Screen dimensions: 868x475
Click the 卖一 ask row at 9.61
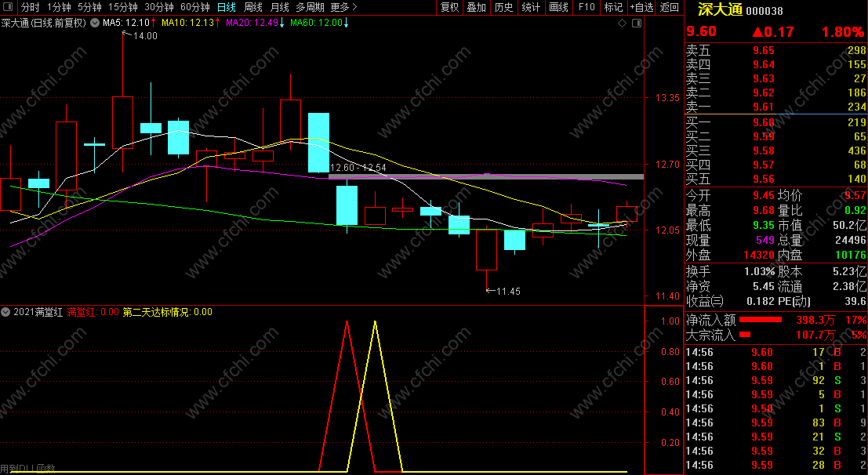click(776, 107)
